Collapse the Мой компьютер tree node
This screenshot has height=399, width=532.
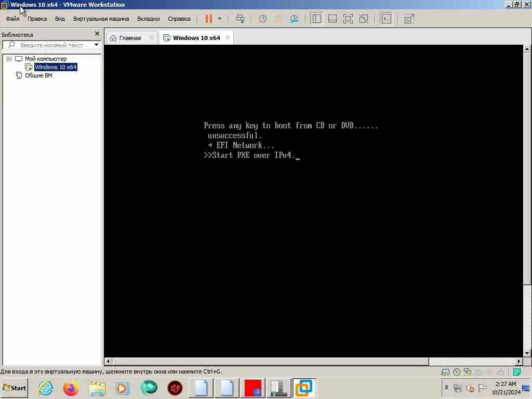tap(9, 59)
